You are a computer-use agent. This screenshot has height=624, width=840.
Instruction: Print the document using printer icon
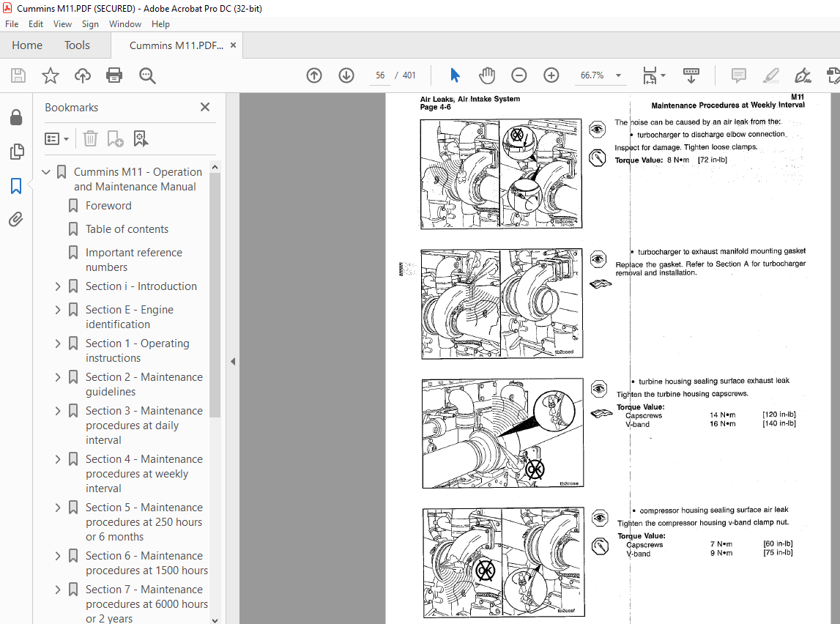114,75
